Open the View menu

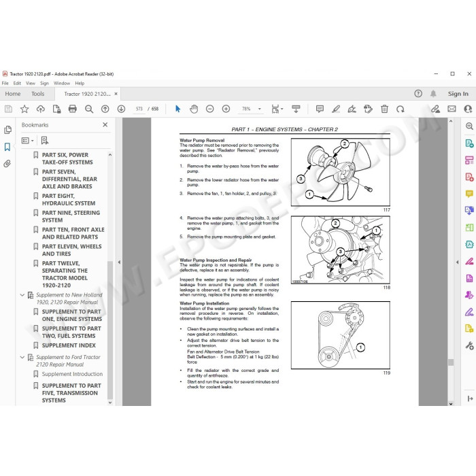tap(31, 83)
